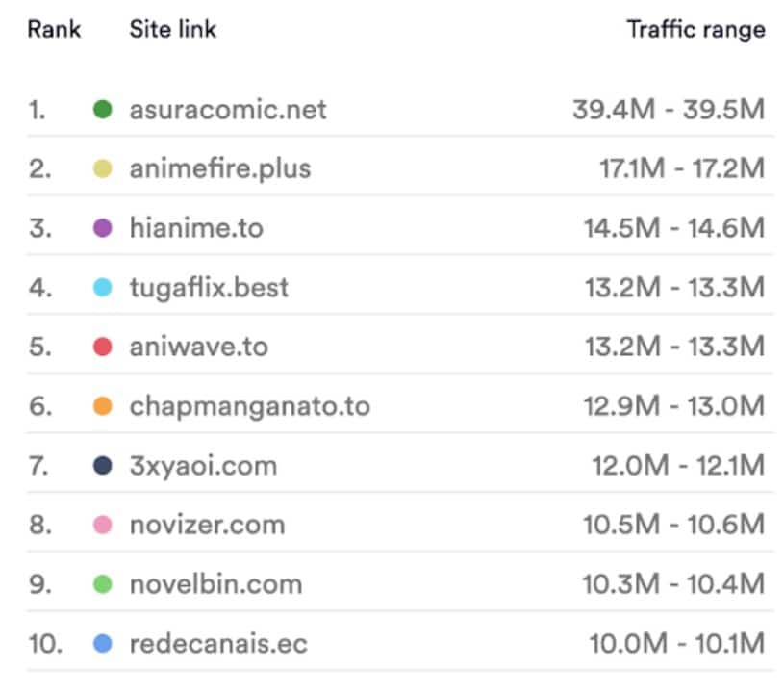Viewport: 784px width, 695px height.
Task: Open the asuracomic.net site link
Action: pyautogui.click(x=228, y=109)
